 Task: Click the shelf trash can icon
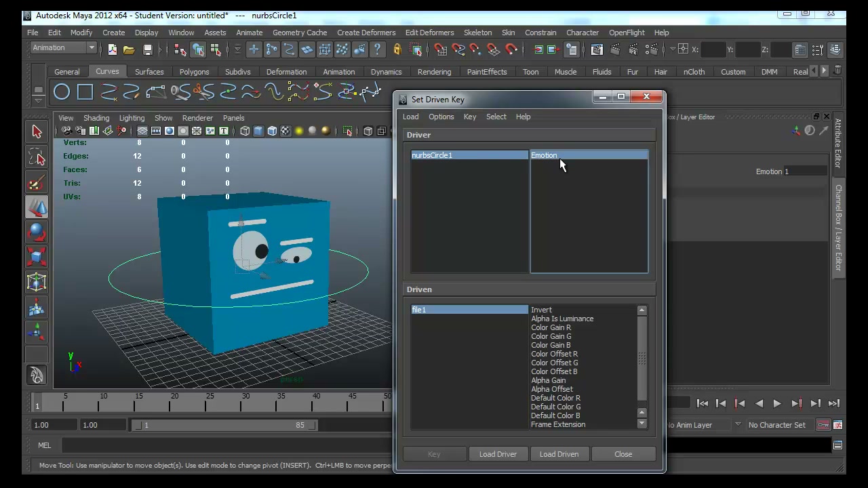pyautogui.click(x=838, y=70)
